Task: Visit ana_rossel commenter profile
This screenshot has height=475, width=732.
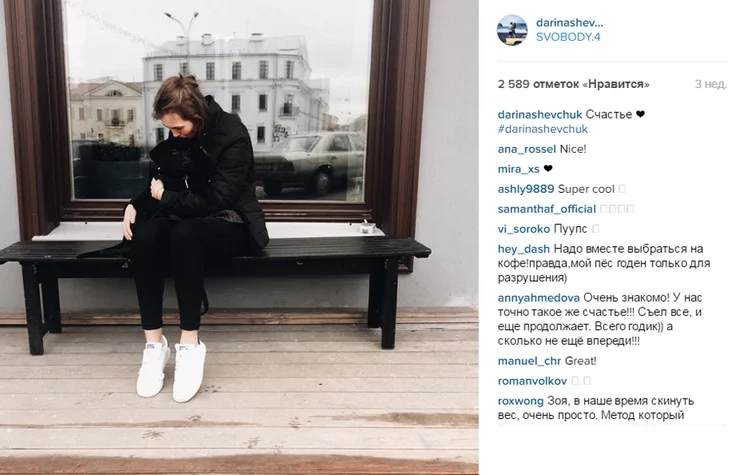Action: pos(527,149)
